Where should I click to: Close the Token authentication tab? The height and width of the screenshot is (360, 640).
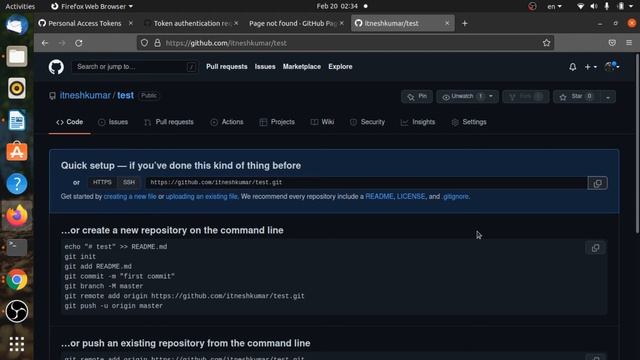click(x=236, y=23)
